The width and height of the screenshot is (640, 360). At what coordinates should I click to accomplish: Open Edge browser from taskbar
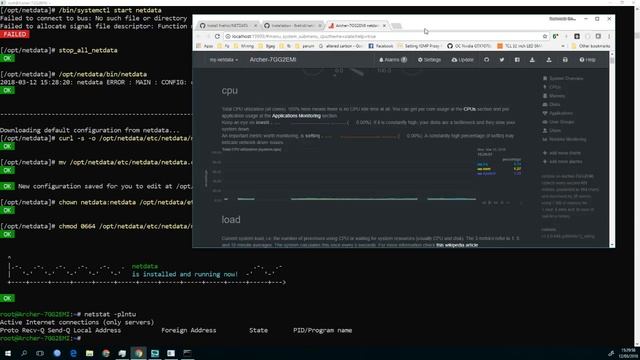(x=73, y=353)
